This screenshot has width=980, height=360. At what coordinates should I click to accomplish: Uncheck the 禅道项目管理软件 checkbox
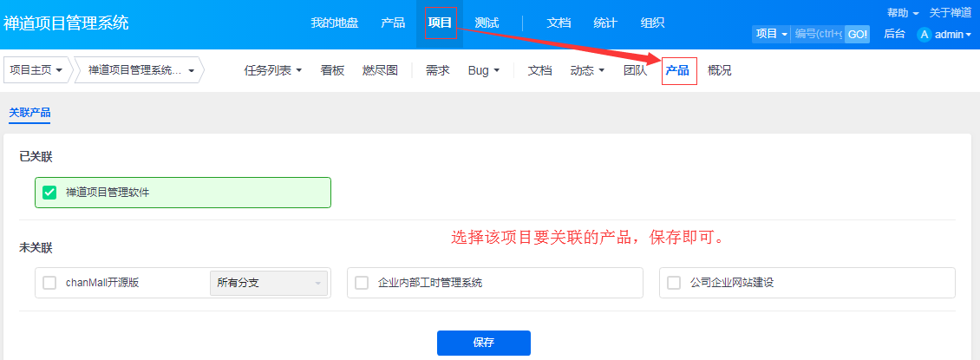[49, 193]
